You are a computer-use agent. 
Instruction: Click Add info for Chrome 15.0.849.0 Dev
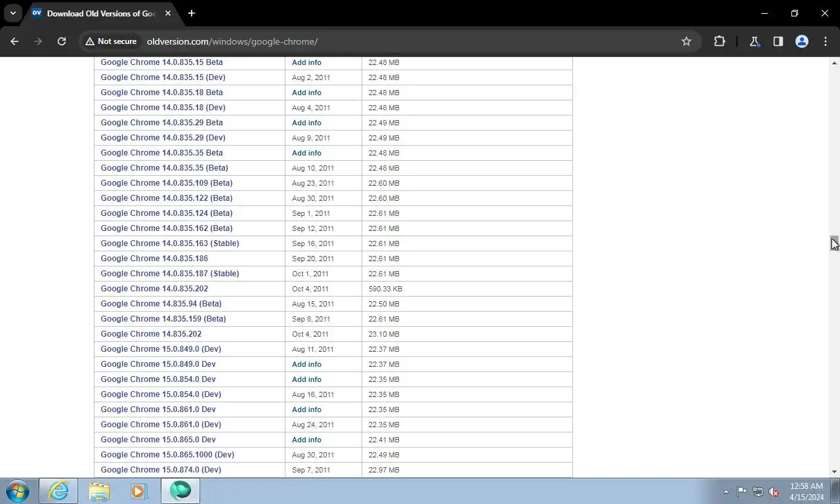tap(306, 364)
